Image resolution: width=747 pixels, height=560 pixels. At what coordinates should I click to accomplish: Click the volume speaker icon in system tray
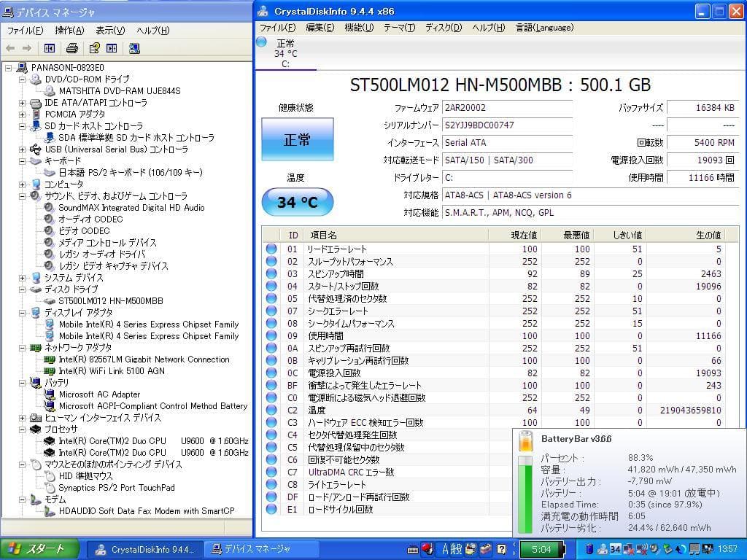point(653,550)
